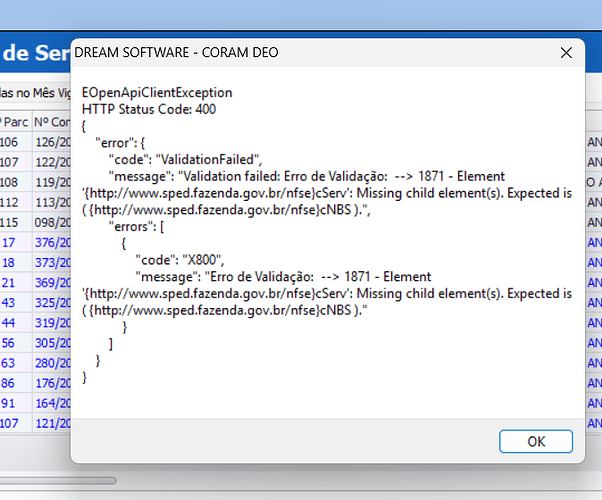Select the row with Parc 108
This screenshot has height=500, width=602.
coord(15,182)
